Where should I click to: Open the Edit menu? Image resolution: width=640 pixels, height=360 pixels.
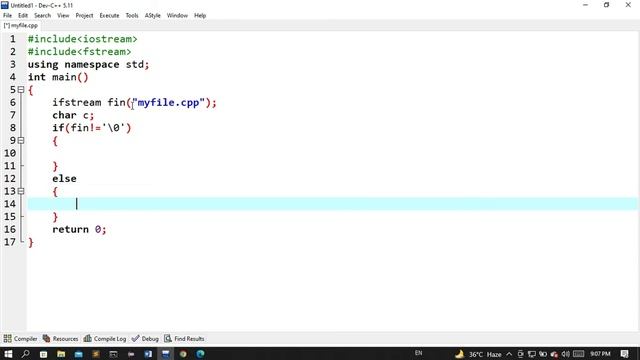(x=23, y=16)
